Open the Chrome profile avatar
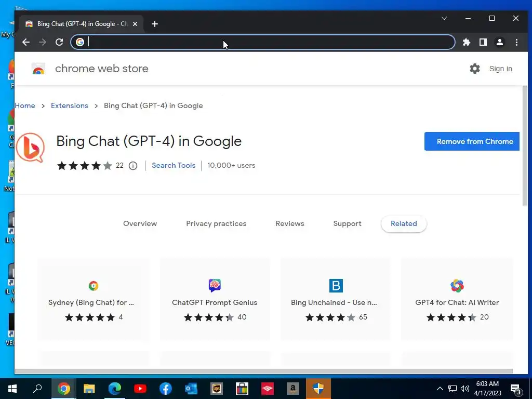Viewport: 532px width, 399px height. 500,42
